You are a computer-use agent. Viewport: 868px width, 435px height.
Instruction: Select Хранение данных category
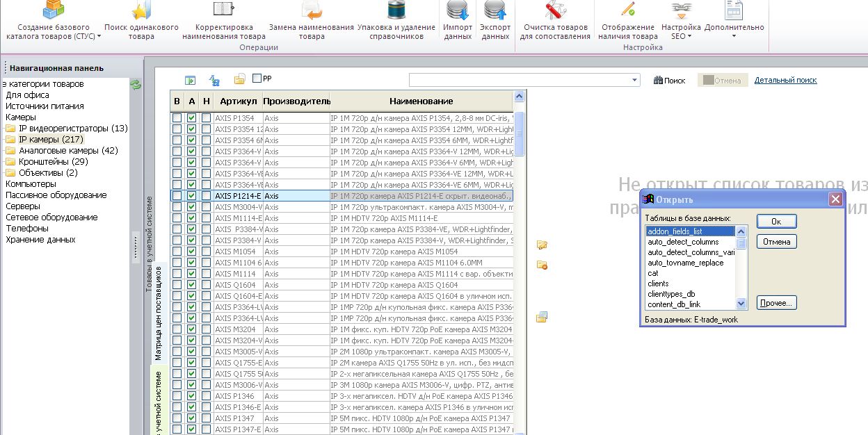click(x=40, y=240)
